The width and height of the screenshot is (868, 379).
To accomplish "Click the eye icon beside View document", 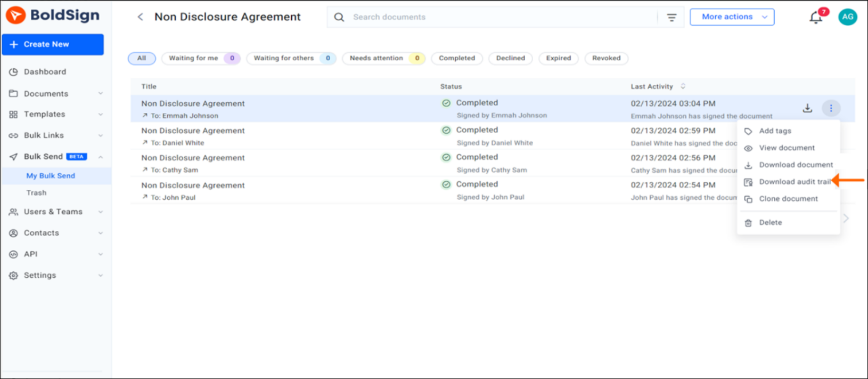I will 748,148.
